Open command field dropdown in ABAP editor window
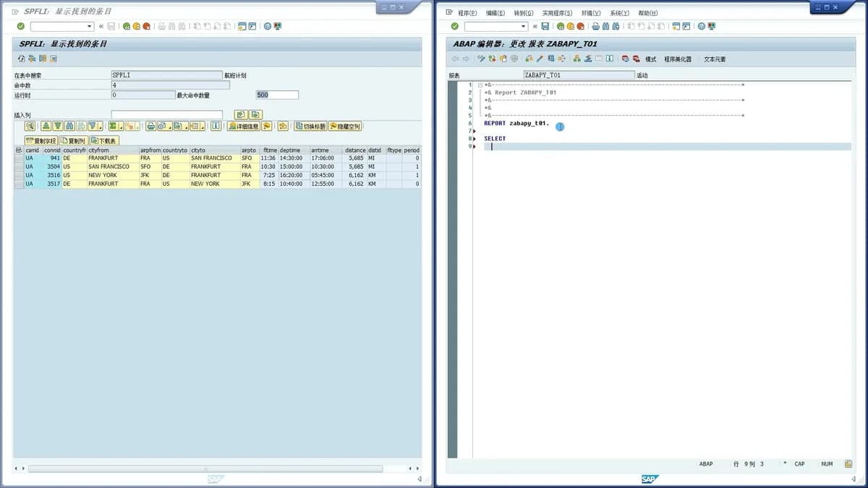The image size is (868, 488). pyautogui.click(x=524, y=26)
